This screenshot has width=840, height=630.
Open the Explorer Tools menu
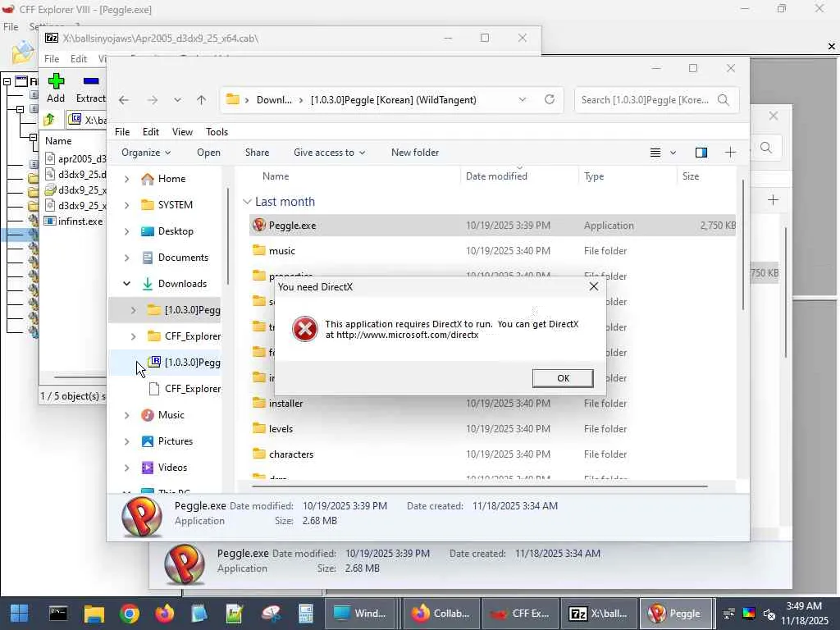217,132
